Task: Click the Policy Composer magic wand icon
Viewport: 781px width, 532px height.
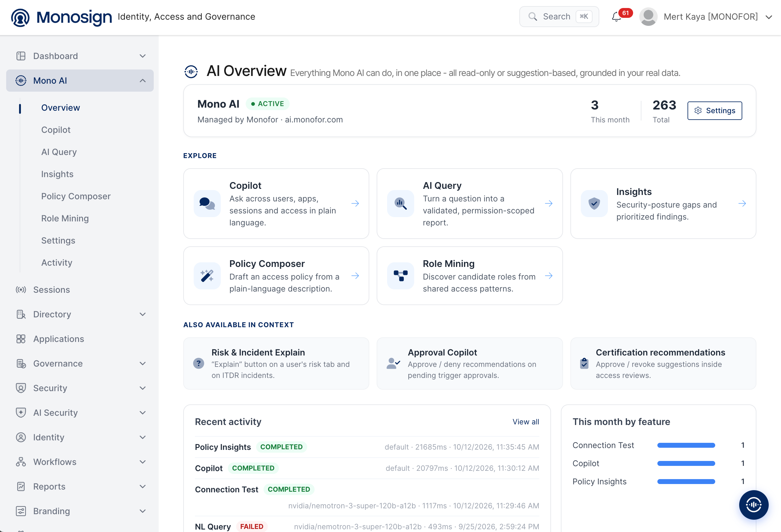Action: click(207, 276)
